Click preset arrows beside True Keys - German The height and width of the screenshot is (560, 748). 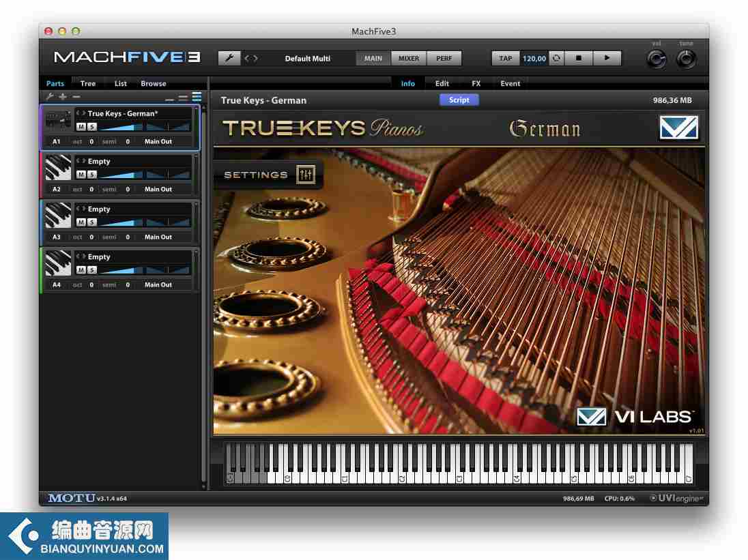pos(81,113)
